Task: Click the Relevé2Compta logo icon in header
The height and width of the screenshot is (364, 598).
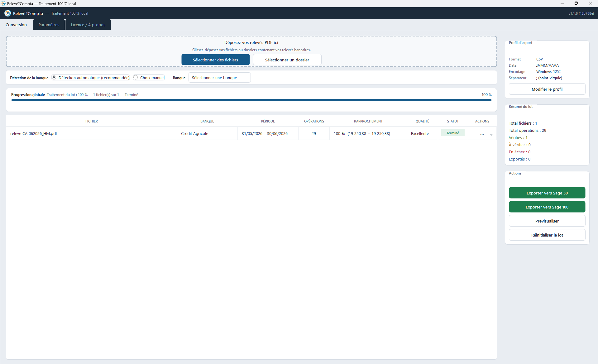Action: tap(8, 13)
